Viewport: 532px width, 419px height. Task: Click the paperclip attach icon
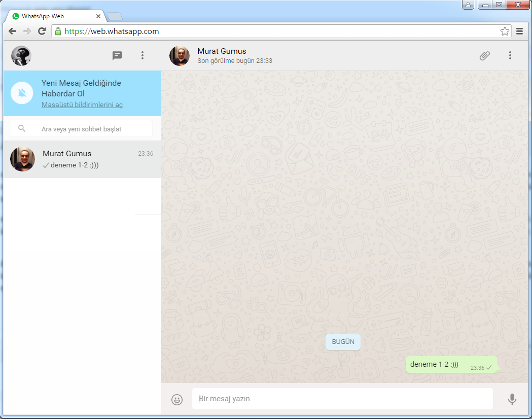tap(485, 56)
